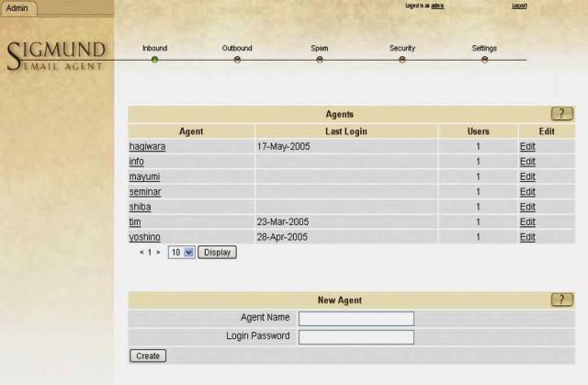The height and width of the screenshot is (385, 588).
Task: Open the Settings section
Action: (x=484, y=48)
